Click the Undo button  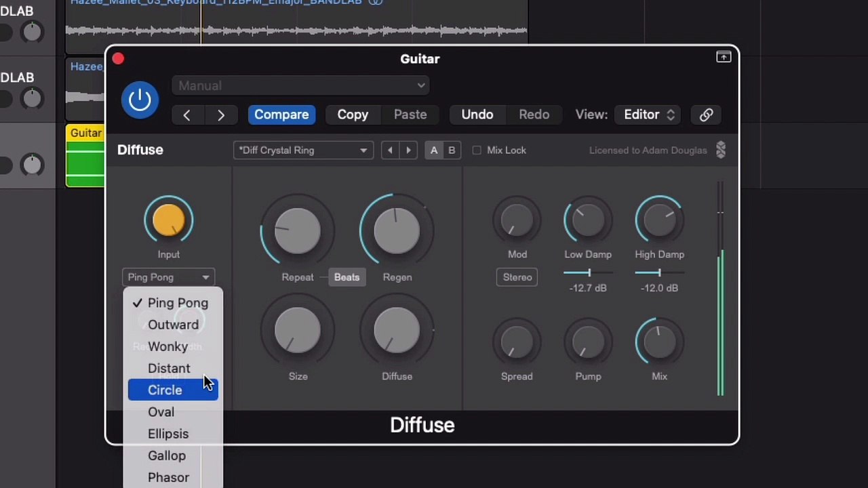477,115
